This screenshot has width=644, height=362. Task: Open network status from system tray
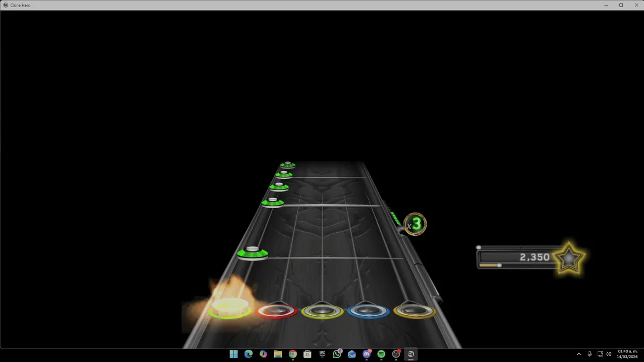click(600, 354)
